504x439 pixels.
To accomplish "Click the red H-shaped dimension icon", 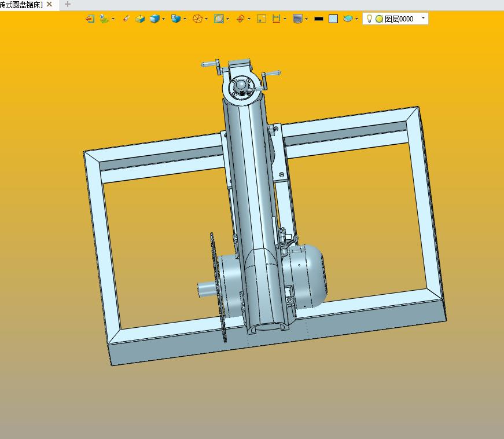I will coord(276,19).
